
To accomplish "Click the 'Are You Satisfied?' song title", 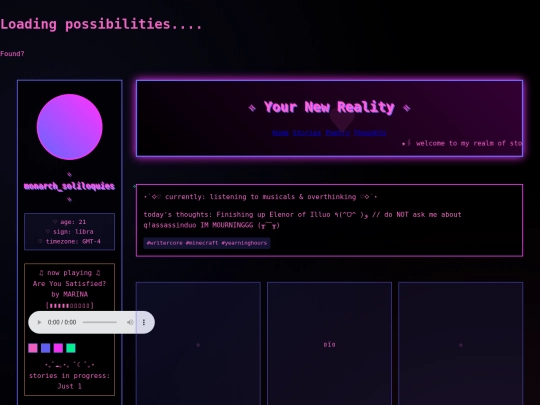I will coord(70,284).
